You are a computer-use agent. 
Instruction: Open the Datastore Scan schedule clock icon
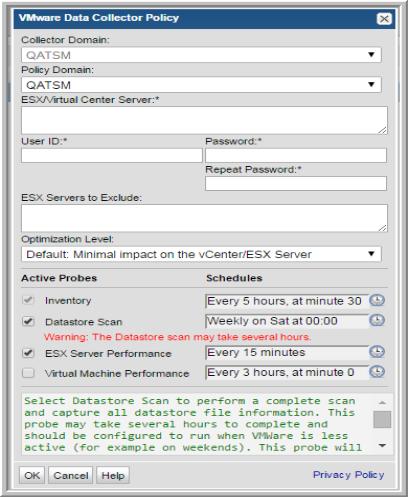point(377,320)
